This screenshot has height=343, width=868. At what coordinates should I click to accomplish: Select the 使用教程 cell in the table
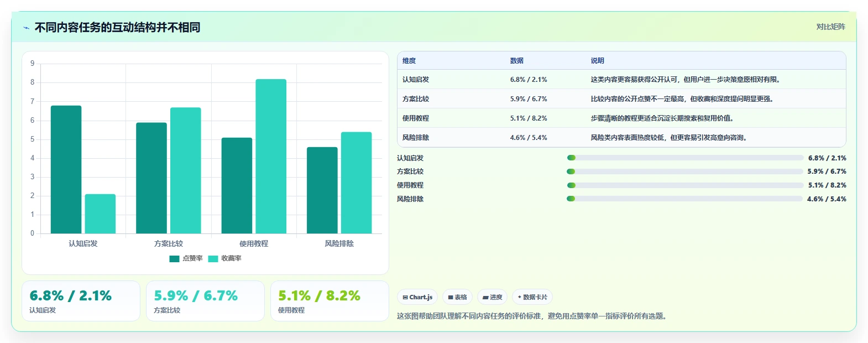pos(416,118)
